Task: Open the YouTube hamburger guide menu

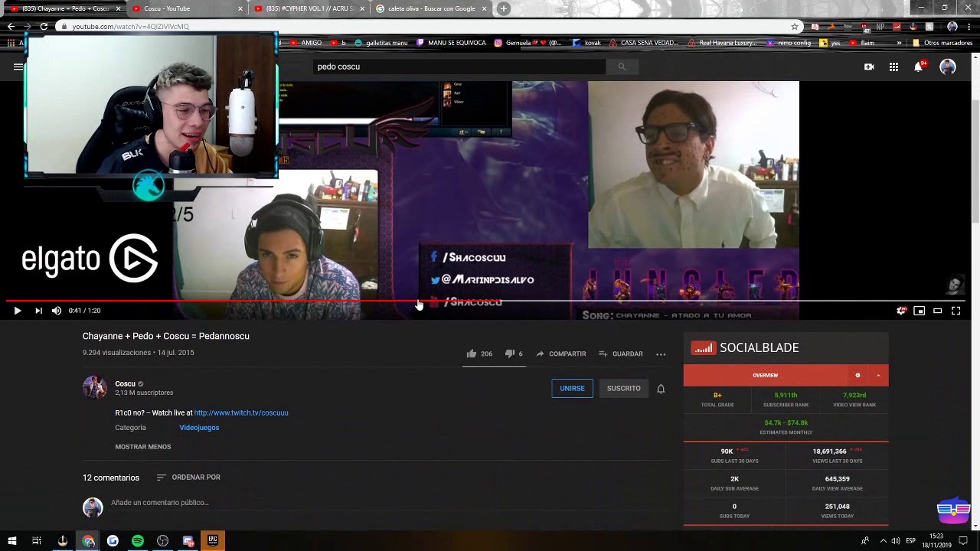Action: tap(18, 67)
